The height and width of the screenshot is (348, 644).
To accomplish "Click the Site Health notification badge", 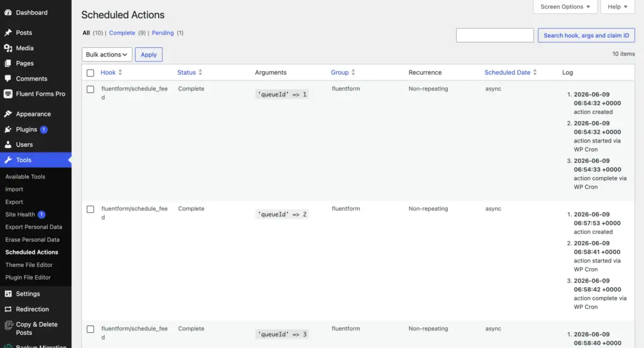I will [42, 215].
